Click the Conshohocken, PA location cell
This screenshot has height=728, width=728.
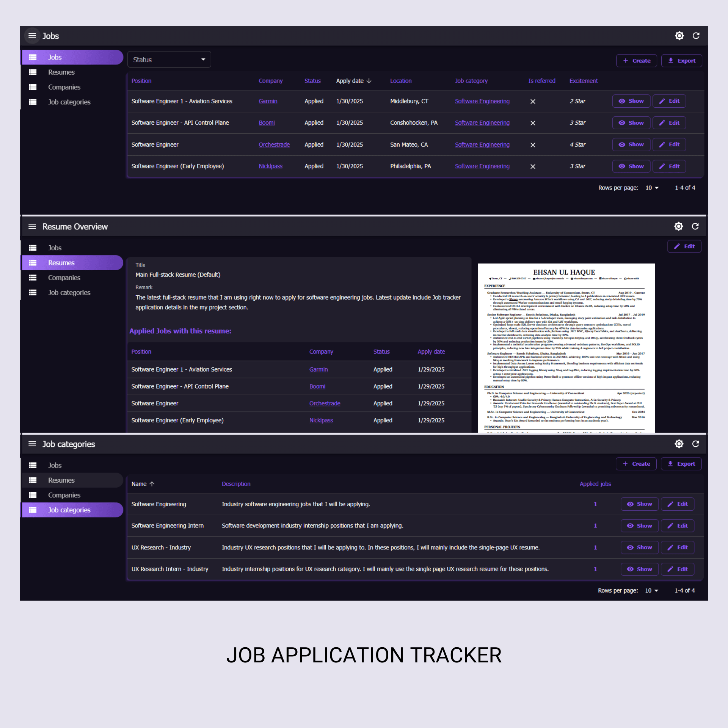click(x=414, y=123)
